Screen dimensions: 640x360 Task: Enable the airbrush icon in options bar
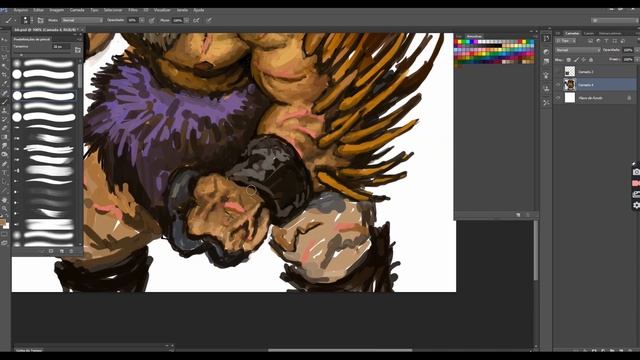coord(196,20)
